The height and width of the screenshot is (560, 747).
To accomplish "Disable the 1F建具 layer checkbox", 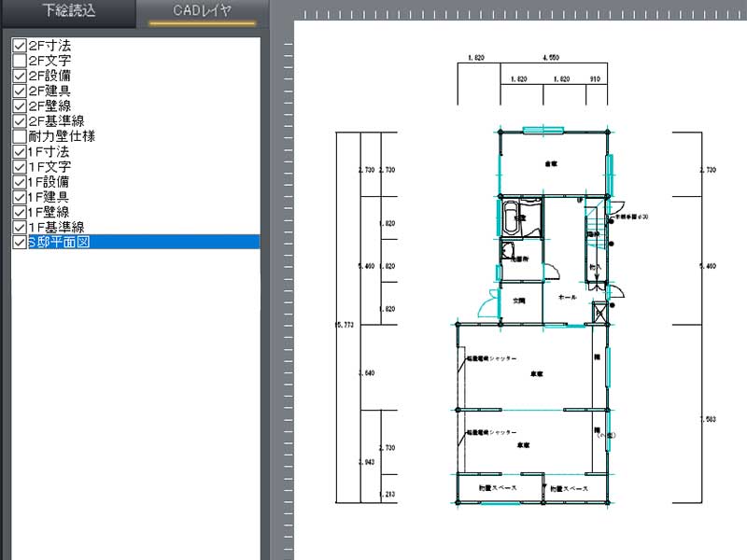I will pyautogui.click(x=19, y=197).
